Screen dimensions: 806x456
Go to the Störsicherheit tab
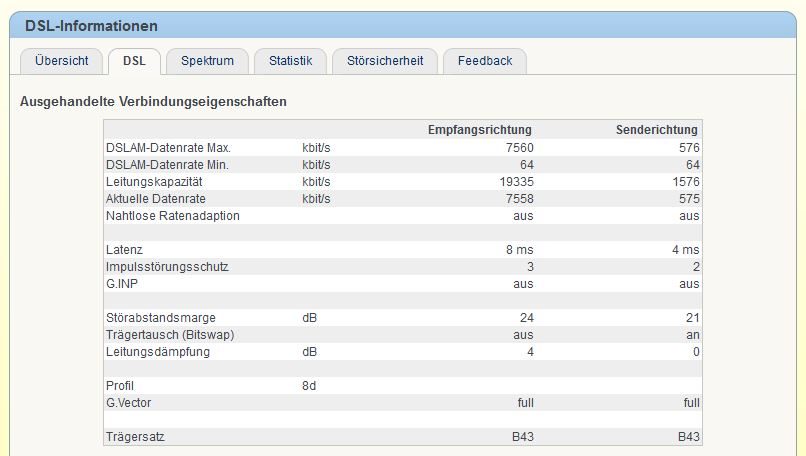pyautogui.click(x=384, y=61)
